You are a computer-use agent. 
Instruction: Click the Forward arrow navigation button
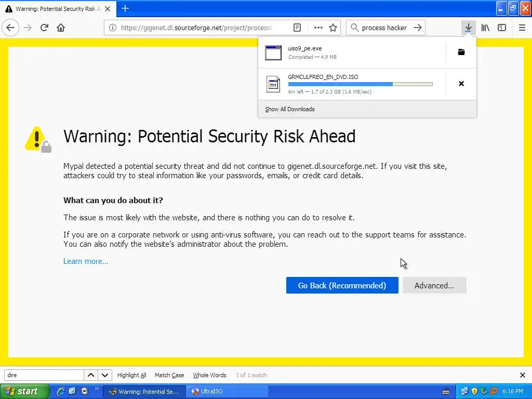click(x=28, y=28)
